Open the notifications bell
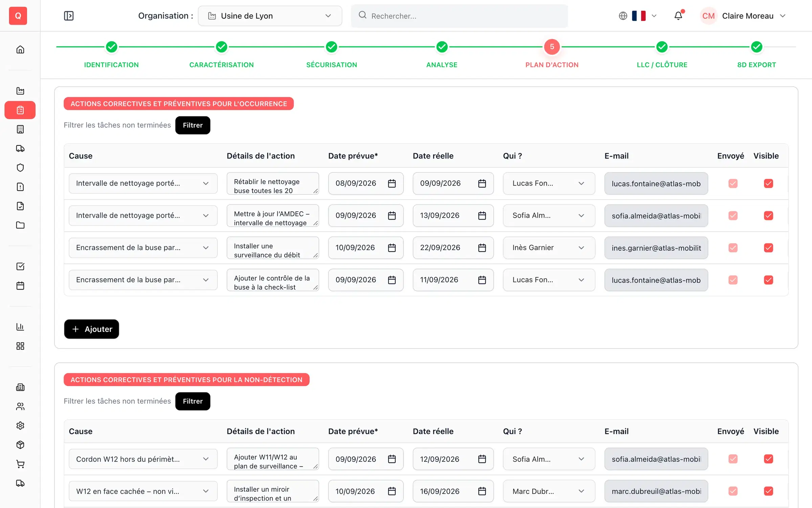 point(678,16)
